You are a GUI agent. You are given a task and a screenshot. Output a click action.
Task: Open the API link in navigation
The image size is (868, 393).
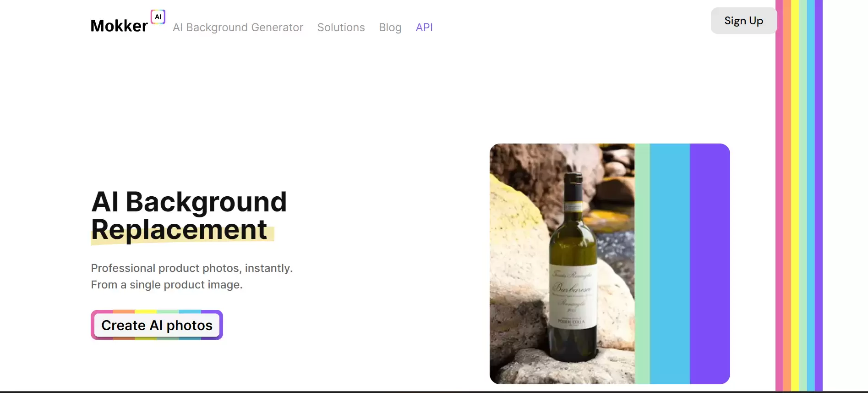(424, 28)
